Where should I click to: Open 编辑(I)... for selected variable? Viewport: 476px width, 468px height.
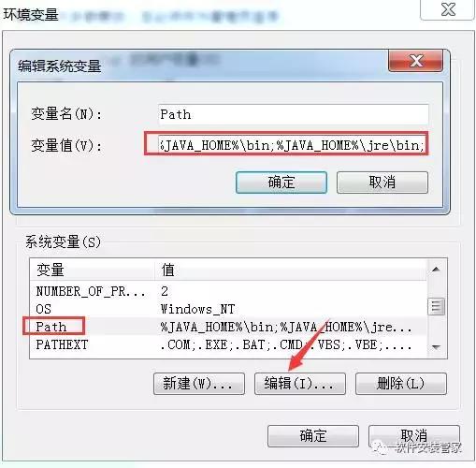tap(300, 384)
